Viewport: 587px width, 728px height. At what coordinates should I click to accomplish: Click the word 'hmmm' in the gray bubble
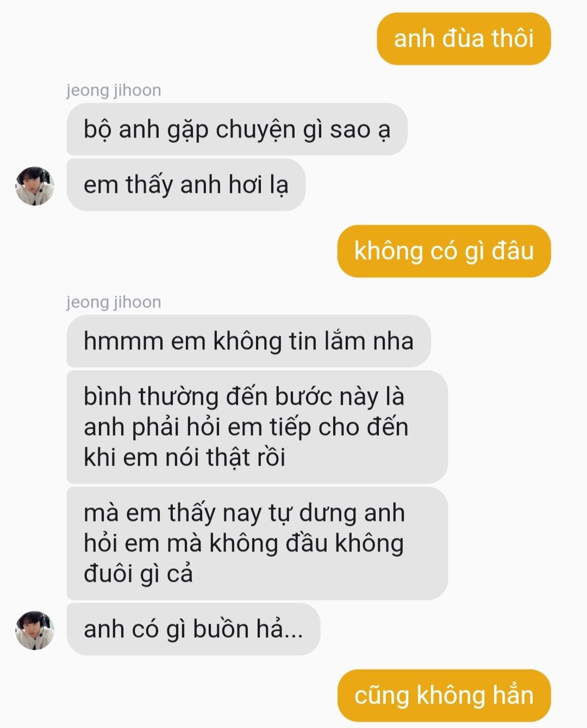123,342
